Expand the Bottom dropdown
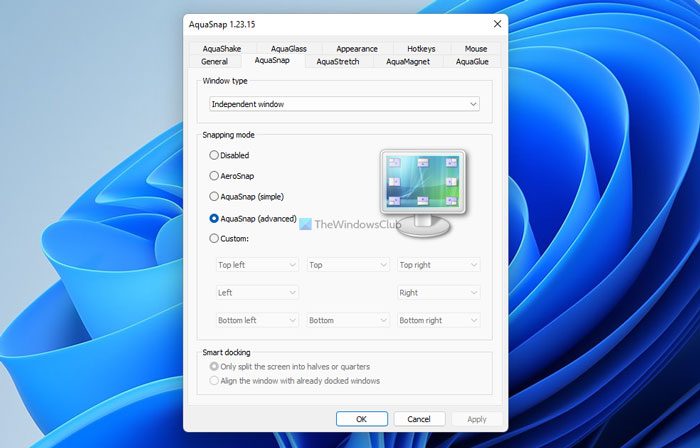The image size is (700, 448). coord(348,320)
